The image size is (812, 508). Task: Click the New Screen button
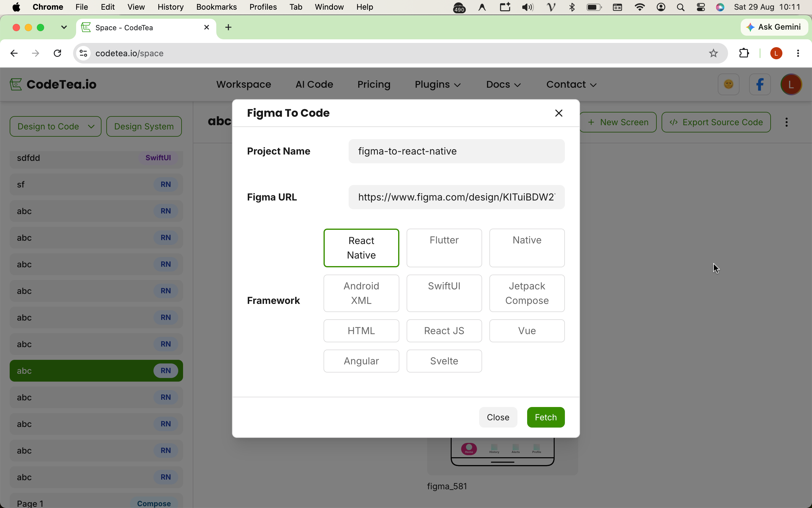click(618, 122)
